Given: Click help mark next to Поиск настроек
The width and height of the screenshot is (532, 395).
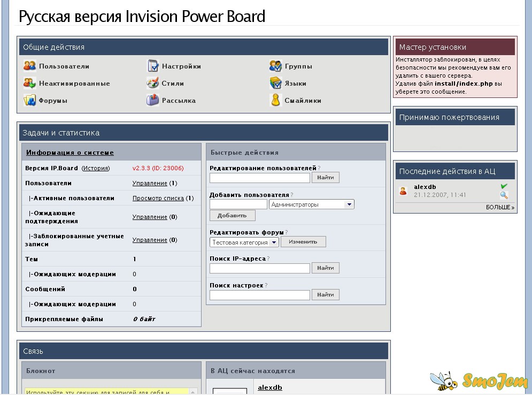Looking at the screenshot, I should click(x=266, y=286).
